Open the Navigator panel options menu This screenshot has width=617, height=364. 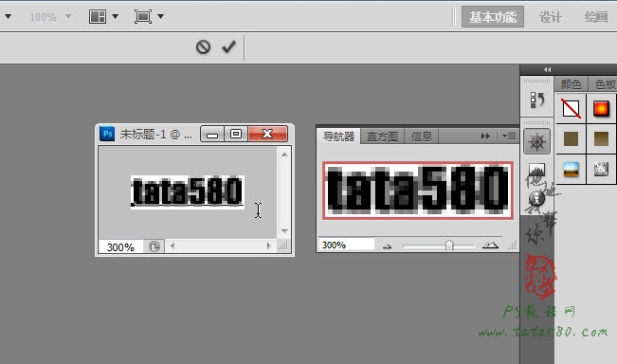point(509,136)
